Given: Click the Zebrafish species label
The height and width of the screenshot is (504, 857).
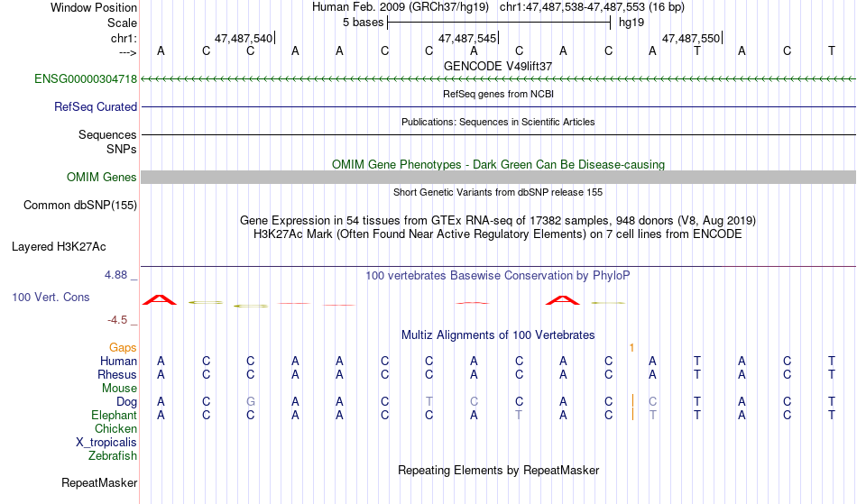Looking at the screenshot, I should [113, 456].
